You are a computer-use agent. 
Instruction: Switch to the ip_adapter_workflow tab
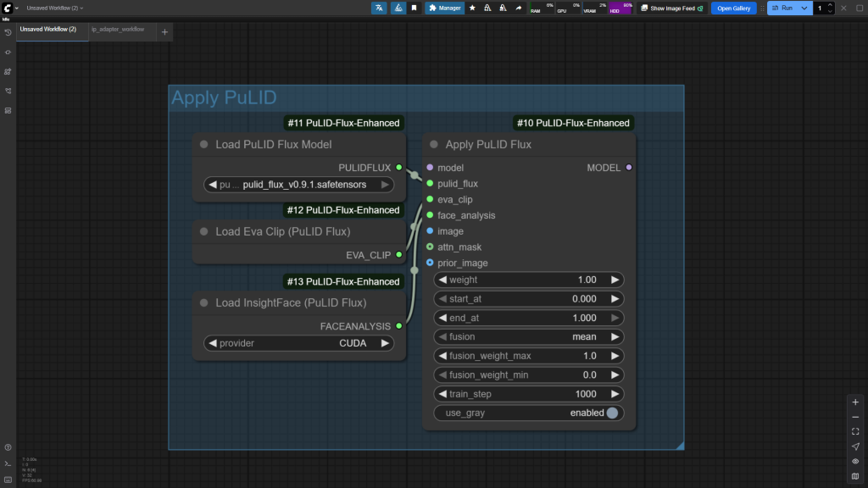point(118,29)
